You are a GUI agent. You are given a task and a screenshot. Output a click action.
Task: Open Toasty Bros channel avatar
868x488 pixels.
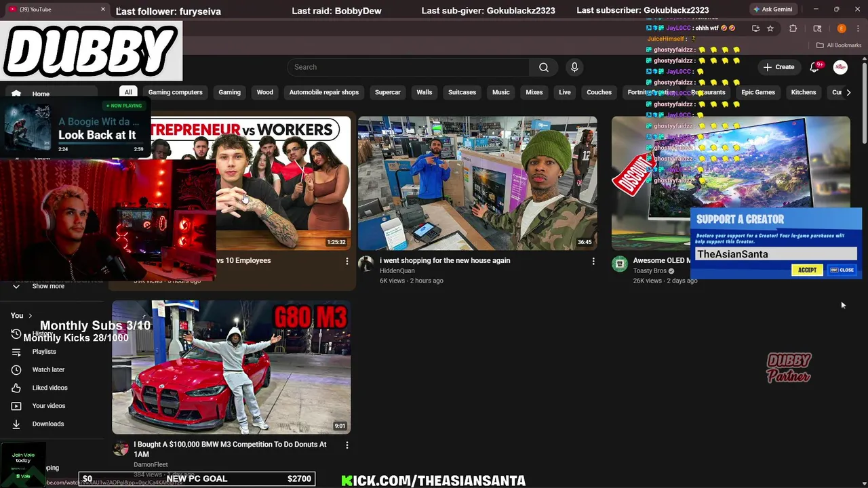[x=620, y=264]
